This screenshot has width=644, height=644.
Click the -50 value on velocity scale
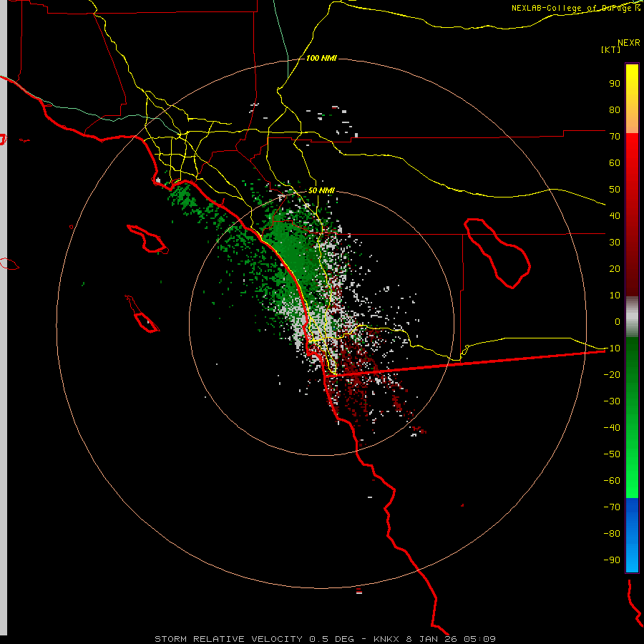pyautogui.click(x=612, y=454)
